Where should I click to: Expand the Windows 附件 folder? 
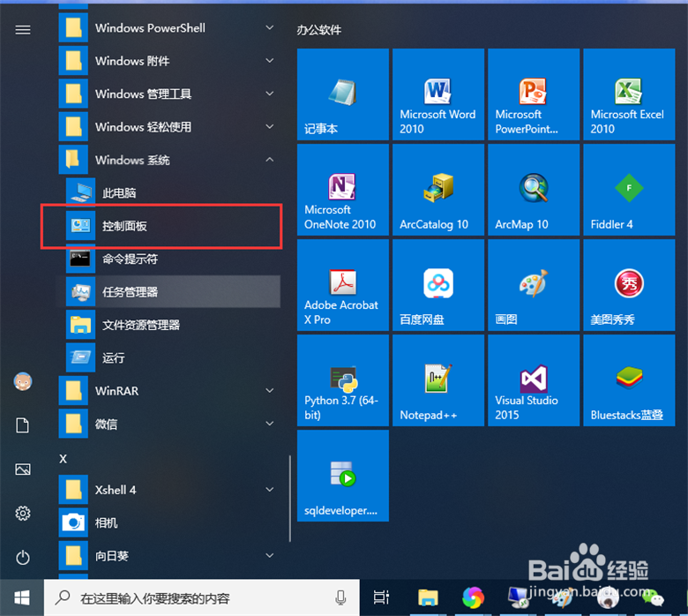pos(169,61)
